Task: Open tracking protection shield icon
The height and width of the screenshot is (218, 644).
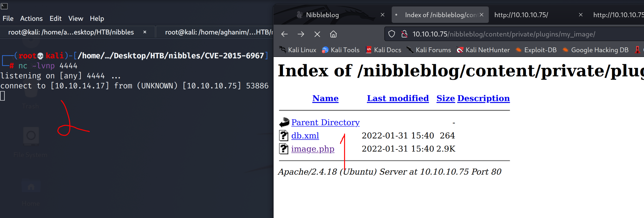Action: click(392, 34)
